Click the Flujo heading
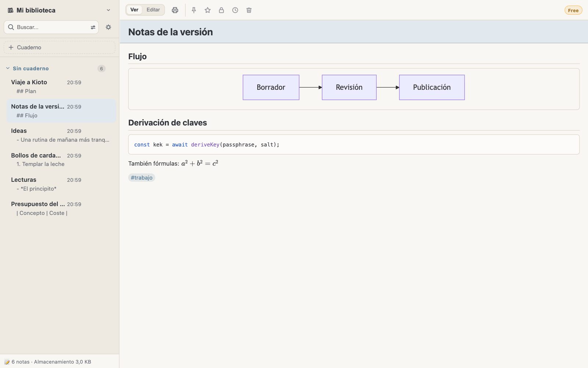This screenshot has height=368, width=588. click(x=137, y=56)
